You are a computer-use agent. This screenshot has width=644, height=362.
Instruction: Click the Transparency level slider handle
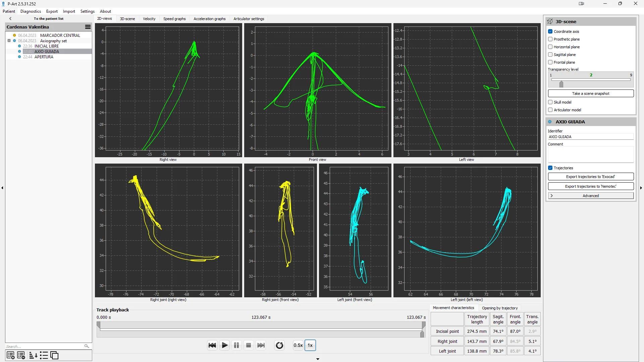tap(561, 84)
